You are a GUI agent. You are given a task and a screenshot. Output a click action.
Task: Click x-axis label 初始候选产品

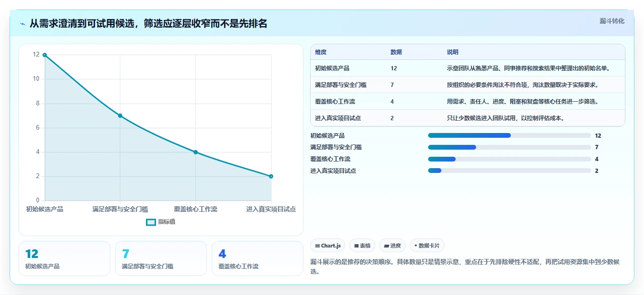coord(45,209)
